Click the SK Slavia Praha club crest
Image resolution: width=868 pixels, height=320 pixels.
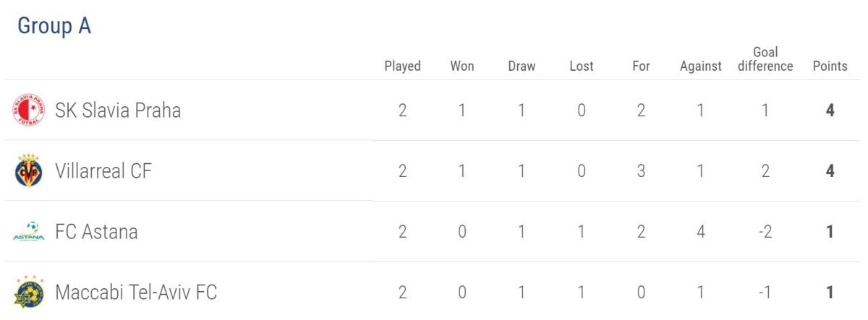pyautogui.click(x=29, y=111)
